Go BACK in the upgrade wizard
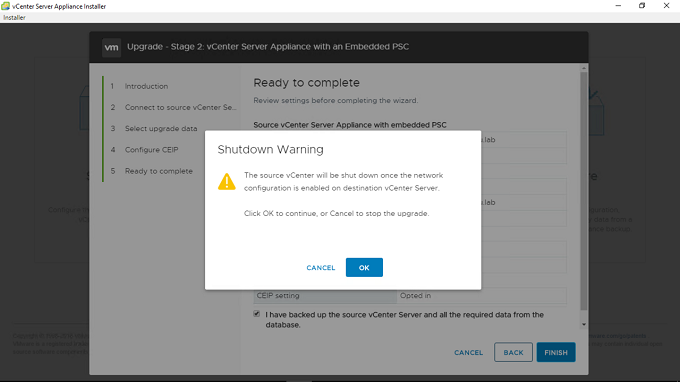Screen dimensions: 680x382 pos(513,353)
